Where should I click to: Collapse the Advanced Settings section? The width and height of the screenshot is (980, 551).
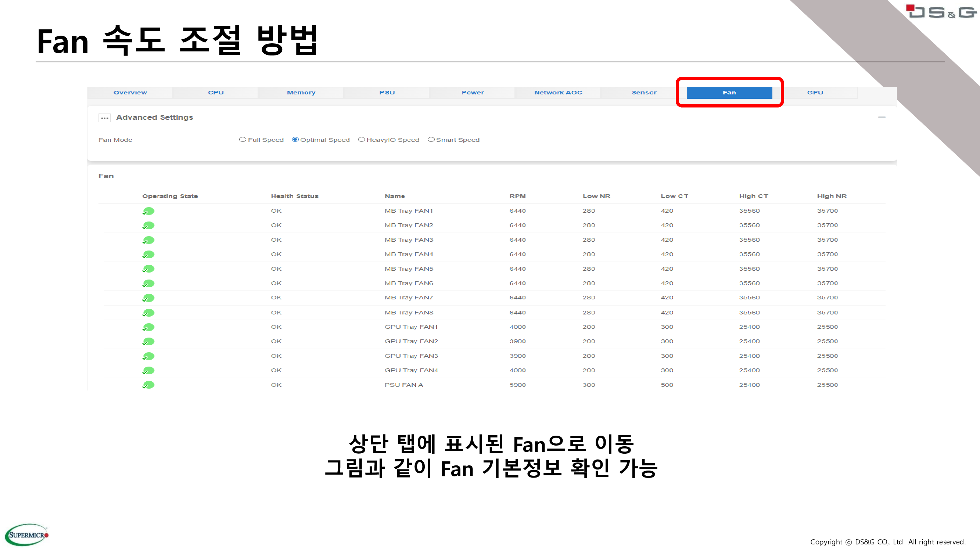coord(882,118)
